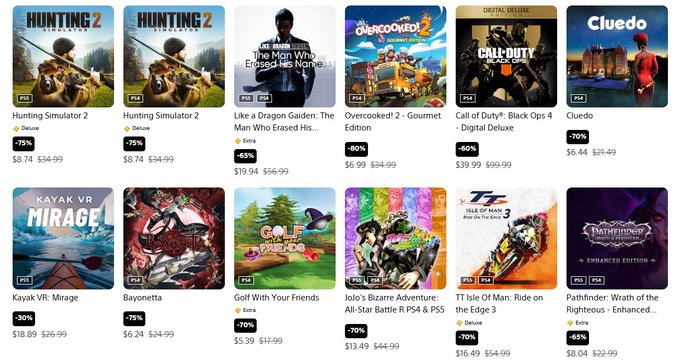Screen dimensions: 680x364
Task: Open the Bayonetta game cover
Action: 174,238
